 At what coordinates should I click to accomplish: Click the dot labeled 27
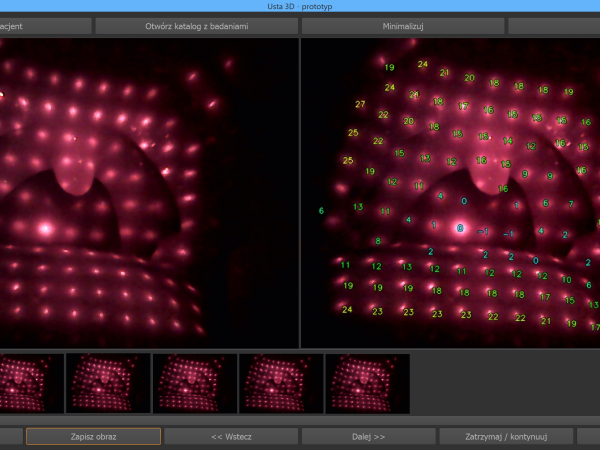coord(360,104)
